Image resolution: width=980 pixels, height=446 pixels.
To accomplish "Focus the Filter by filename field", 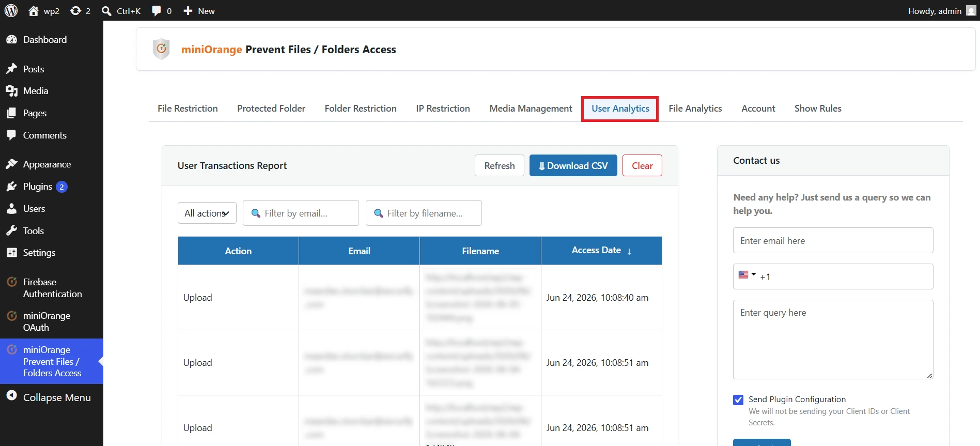I will (x=424, y=213).
